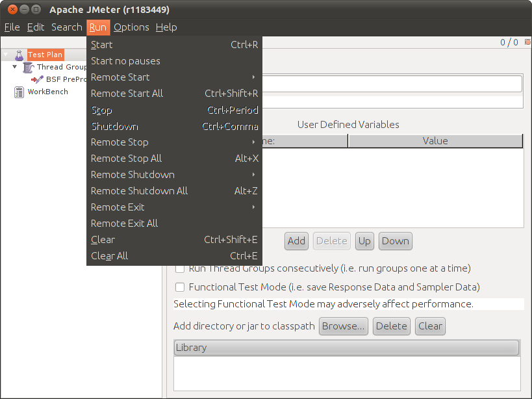The image size is (532, 399).
Task: Click the Value column header
Action: (x=435, y=141)
